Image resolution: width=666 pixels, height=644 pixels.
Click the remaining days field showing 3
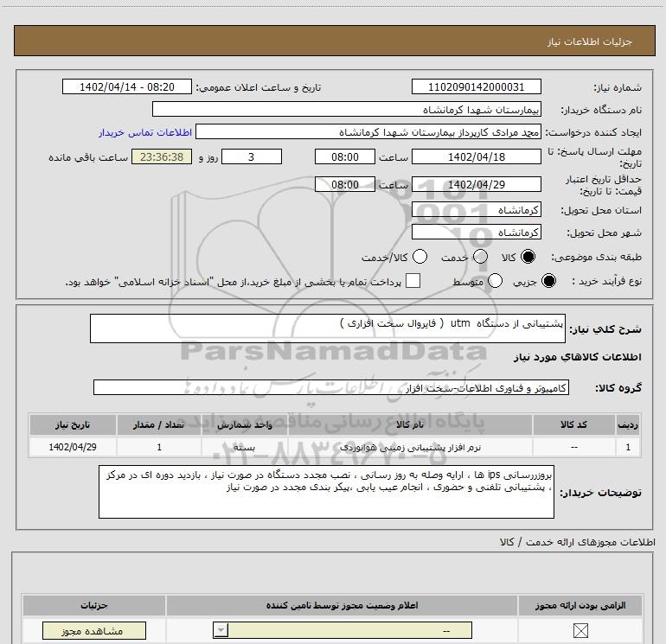tap(252, 156)
